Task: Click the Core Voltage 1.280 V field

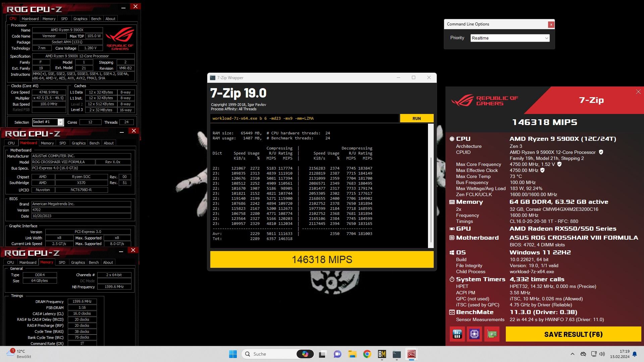Action: pyautogui.click(x=90, y=48)
